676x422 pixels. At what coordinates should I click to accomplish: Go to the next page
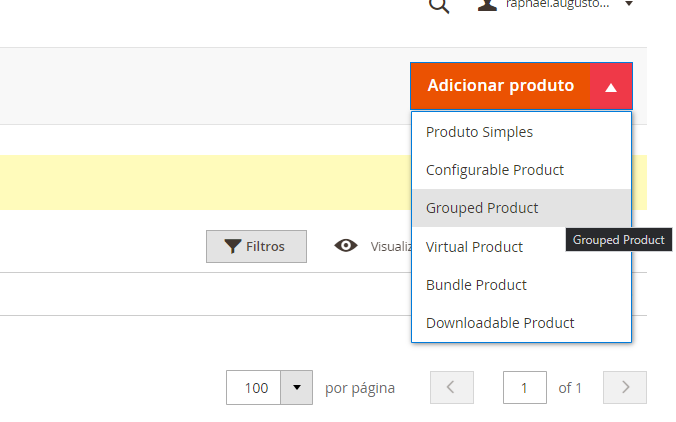point(626,387)
